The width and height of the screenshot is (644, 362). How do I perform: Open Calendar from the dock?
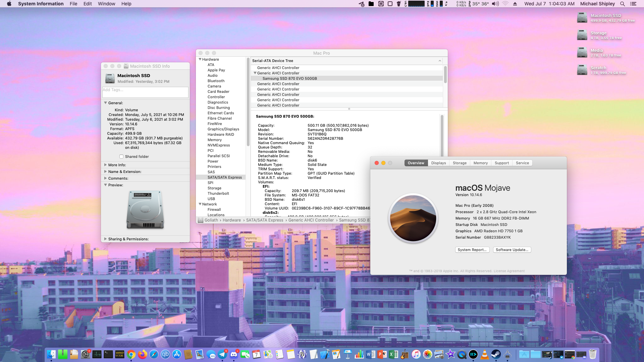coord(257,354)
